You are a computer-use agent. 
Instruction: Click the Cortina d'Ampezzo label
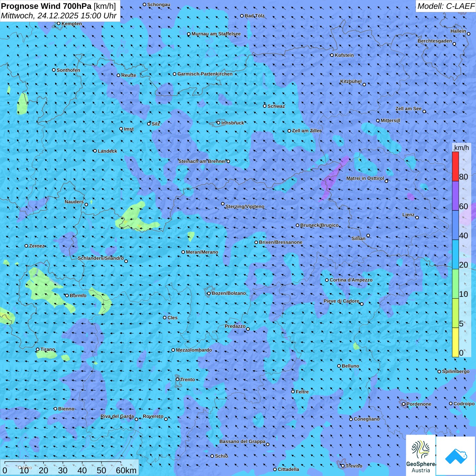[x=351, y=280]
